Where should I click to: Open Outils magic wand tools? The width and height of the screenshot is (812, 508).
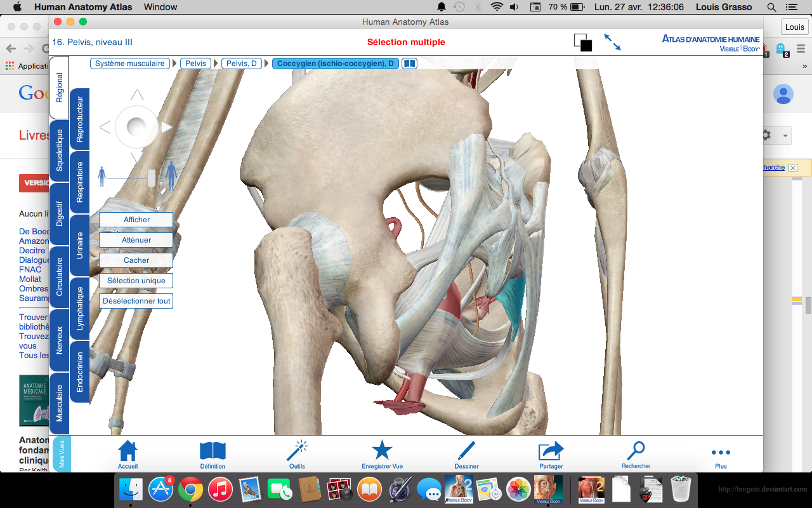[x=297, y=452]
